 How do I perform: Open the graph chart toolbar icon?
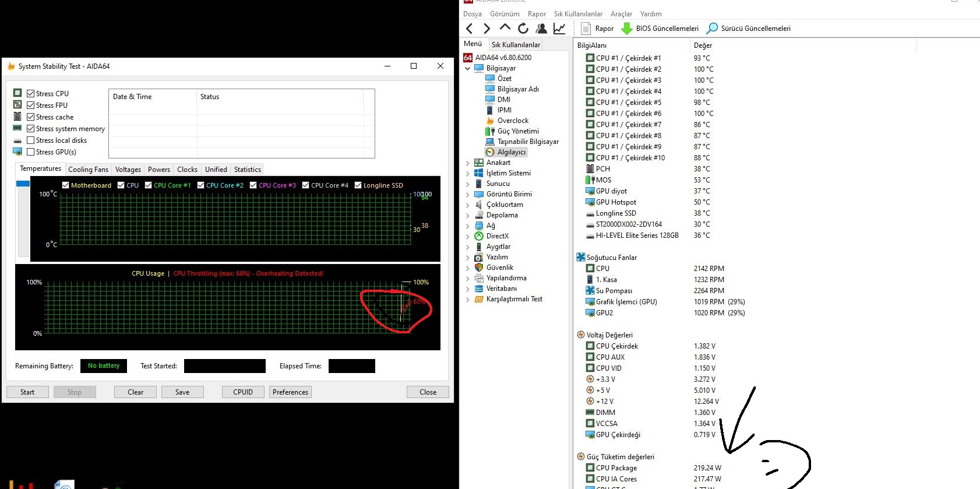pyautogui.click(x=559, y=29)
